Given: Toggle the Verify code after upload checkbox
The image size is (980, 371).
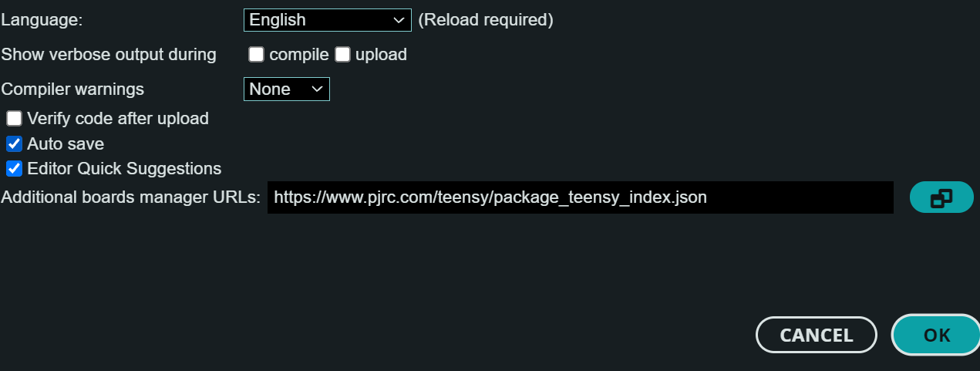Looking at the screenshot, I should coord(14,119).
